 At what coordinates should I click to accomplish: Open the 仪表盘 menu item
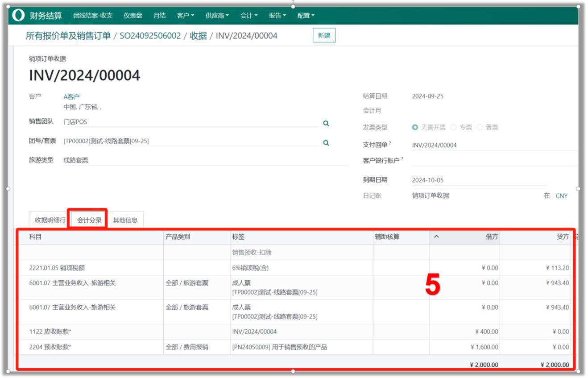tap(133, 16)
